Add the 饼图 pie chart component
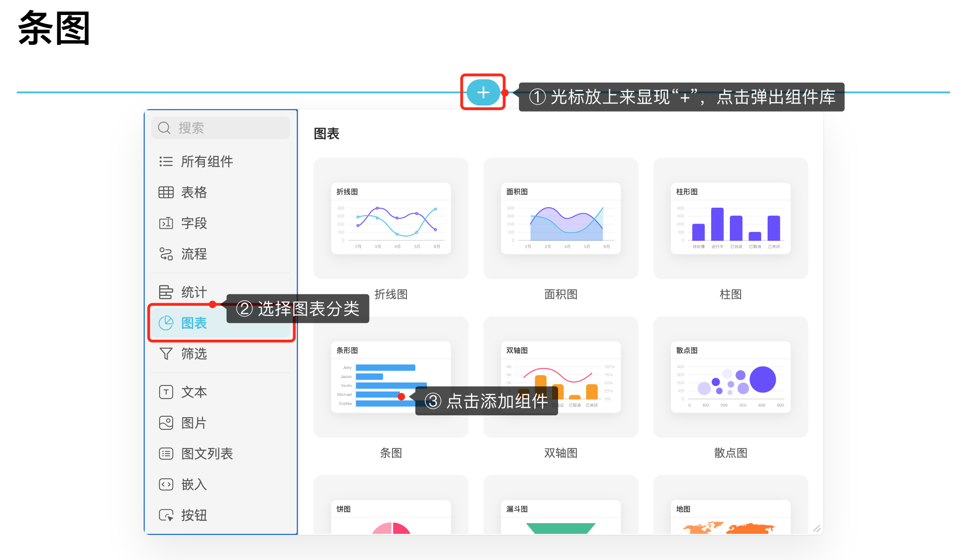966x560 pixels. point(391,505)
